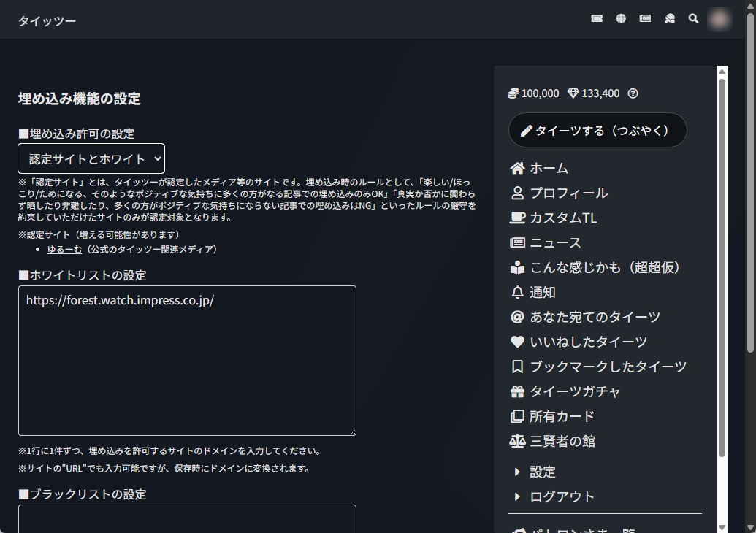Image resolution: width=756 pixels, height=533 pixels.
Task: Click the ticket icon in the top bar
Action: [596, 18]
